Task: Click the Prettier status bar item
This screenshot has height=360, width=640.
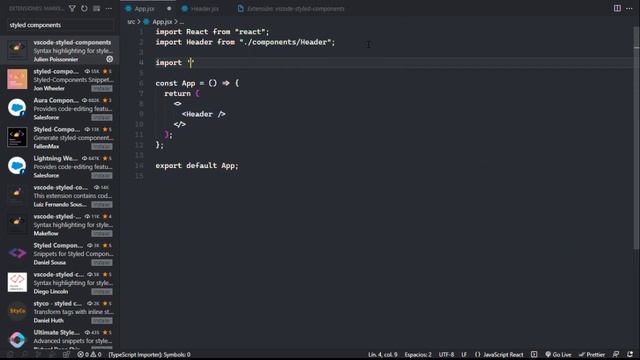Action: click(592, 354)
